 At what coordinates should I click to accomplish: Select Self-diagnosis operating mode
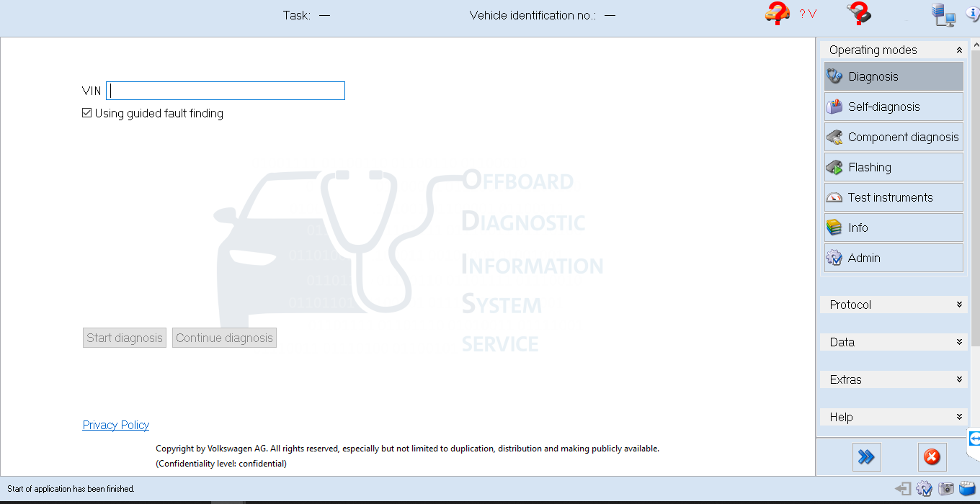tap(894, 107)
